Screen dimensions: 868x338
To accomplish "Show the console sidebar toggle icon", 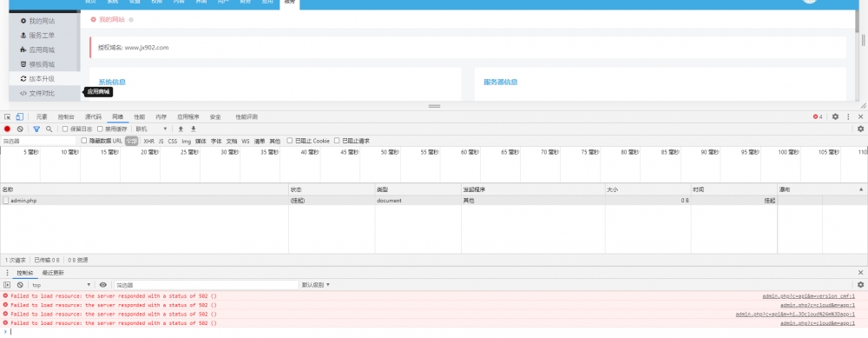I will [x=7, y=285].
